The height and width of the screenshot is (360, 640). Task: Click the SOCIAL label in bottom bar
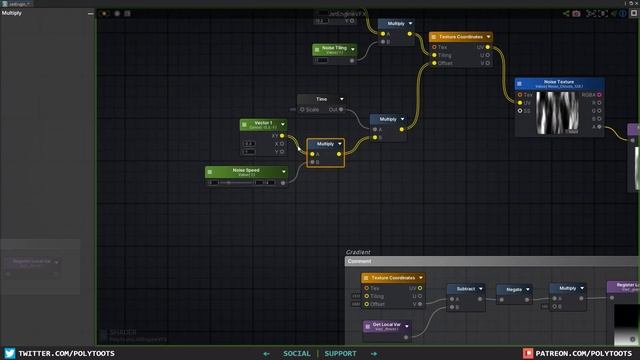tap(297, 353)
